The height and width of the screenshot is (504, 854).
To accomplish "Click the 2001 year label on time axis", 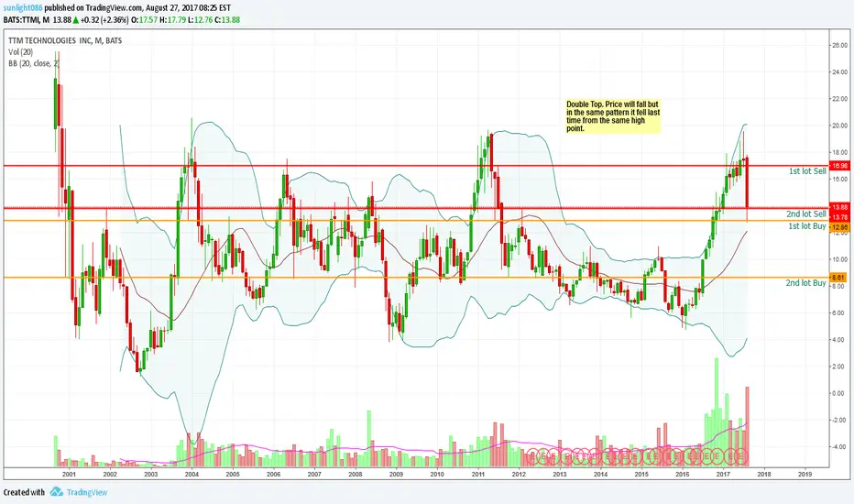I will 69,474.
